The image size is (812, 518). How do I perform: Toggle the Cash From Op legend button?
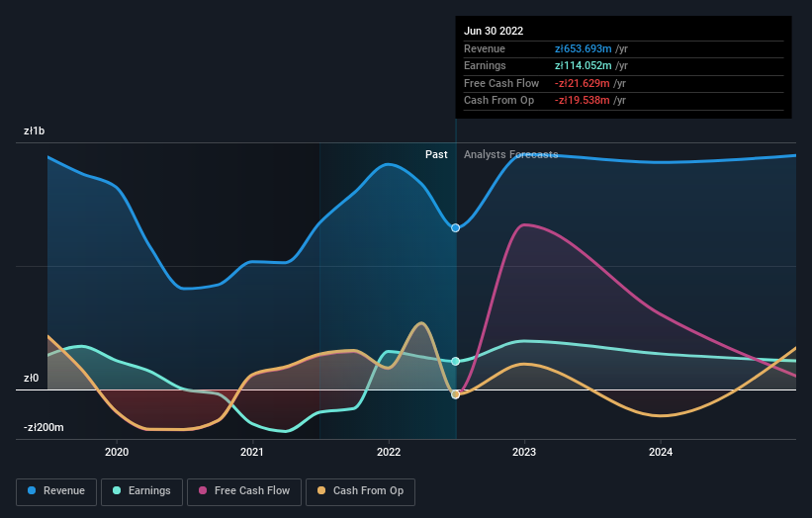360,491
